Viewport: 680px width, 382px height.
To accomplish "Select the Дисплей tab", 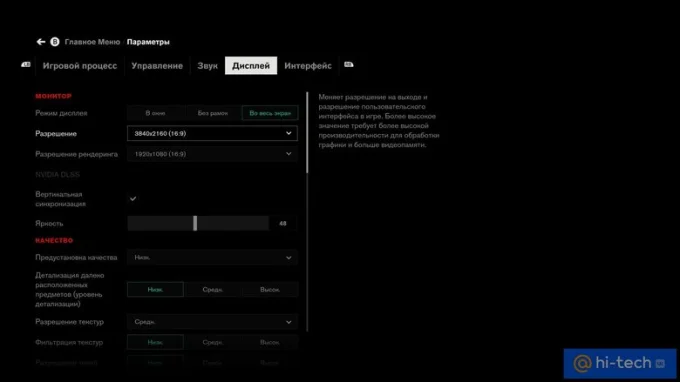I will point(251,65).
